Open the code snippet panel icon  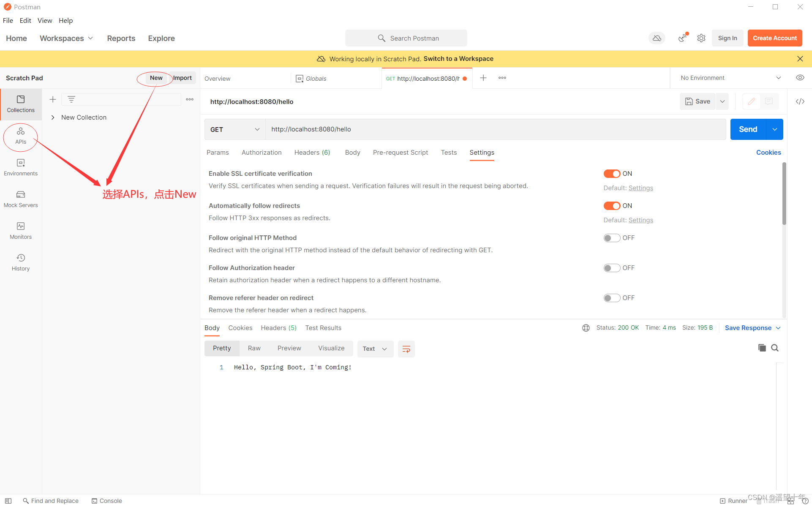(800, 101)
